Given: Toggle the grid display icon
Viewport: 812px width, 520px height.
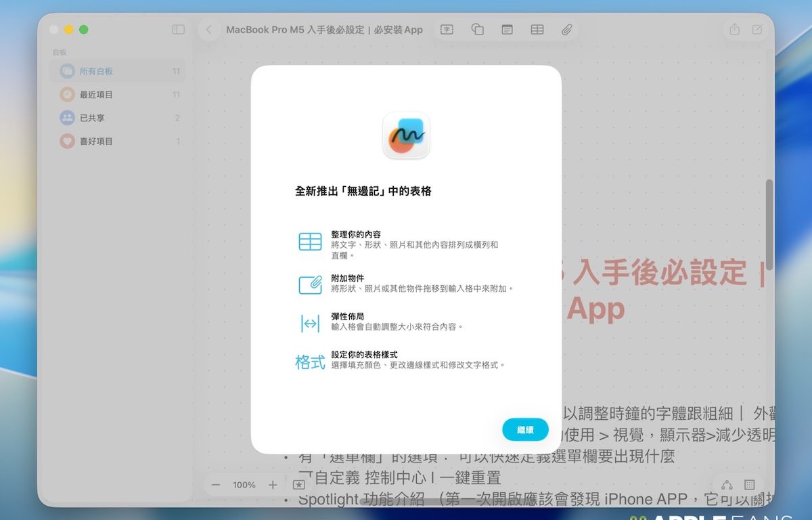Looking at the screenshot, I should (x=749, y=485).
